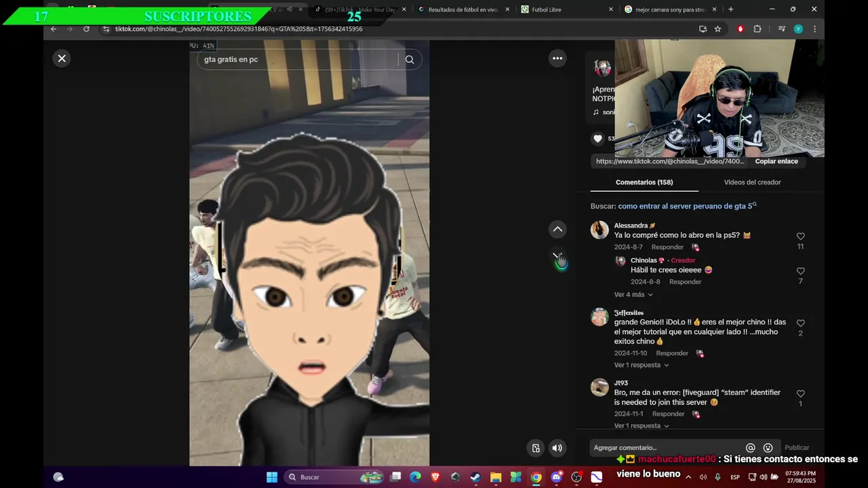Reply to Alessandra's comment
The image size is (868, 488).
tap(667, 247)
